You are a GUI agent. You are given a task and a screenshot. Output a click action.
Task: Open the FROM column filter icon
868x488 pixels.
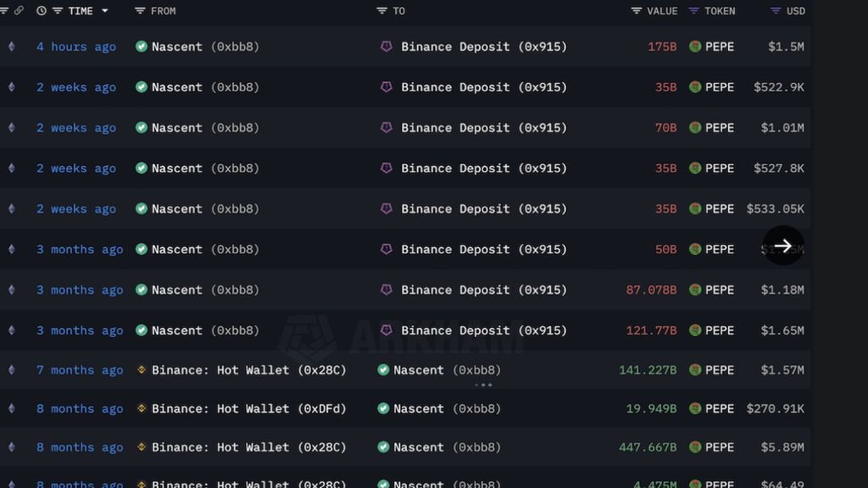point(140,10)
